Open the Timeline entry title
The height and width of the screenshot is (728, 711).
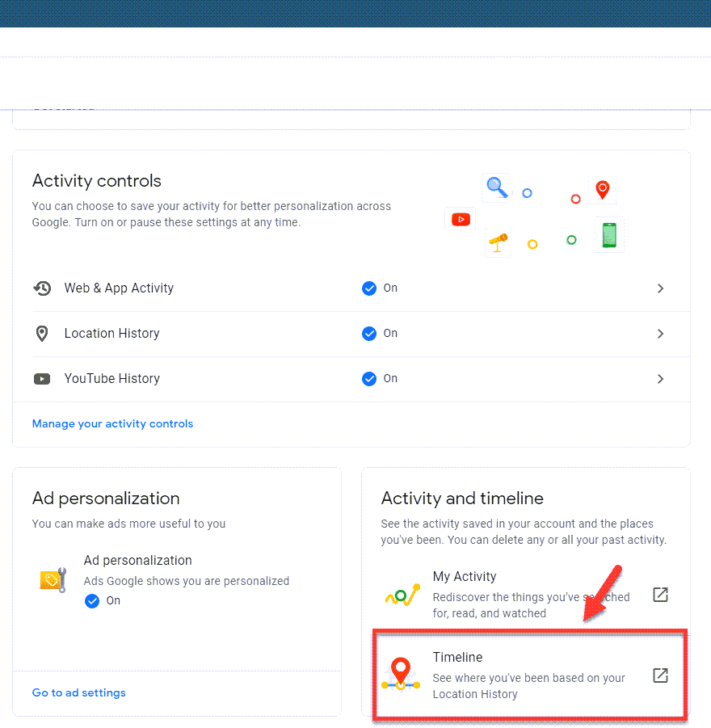[x=457, y=658]
